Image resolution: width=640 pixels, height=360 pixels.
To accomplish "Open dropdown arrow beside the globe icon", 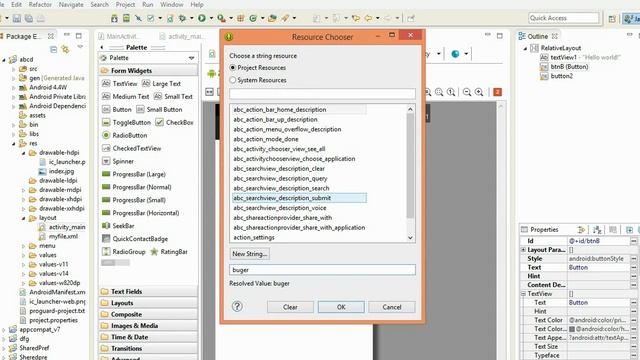I will [466, 54].
